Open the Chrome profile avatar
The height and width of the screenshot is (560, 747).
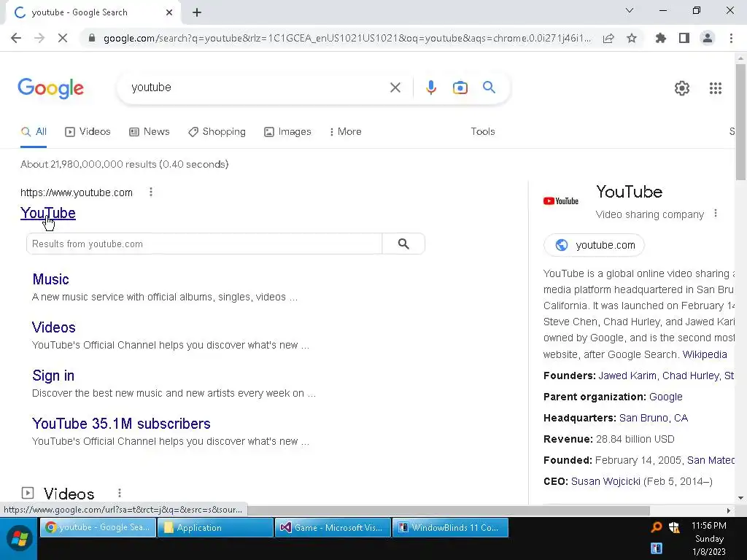tap(708, 38)
